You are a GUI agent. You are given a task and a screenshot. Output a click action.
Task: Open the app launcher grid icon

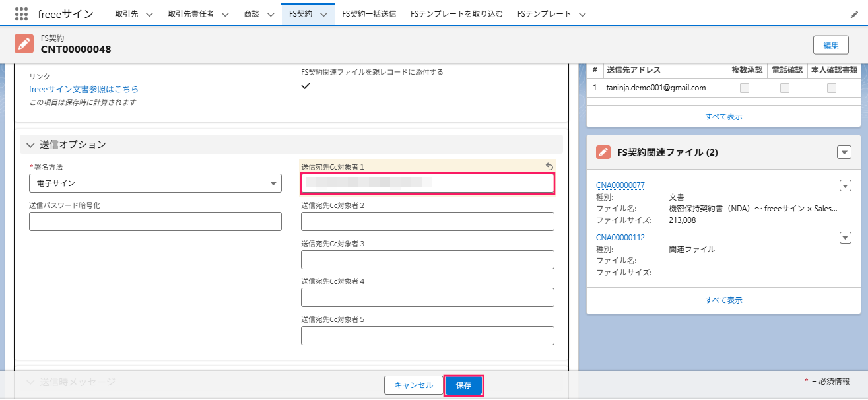point(21,13)
